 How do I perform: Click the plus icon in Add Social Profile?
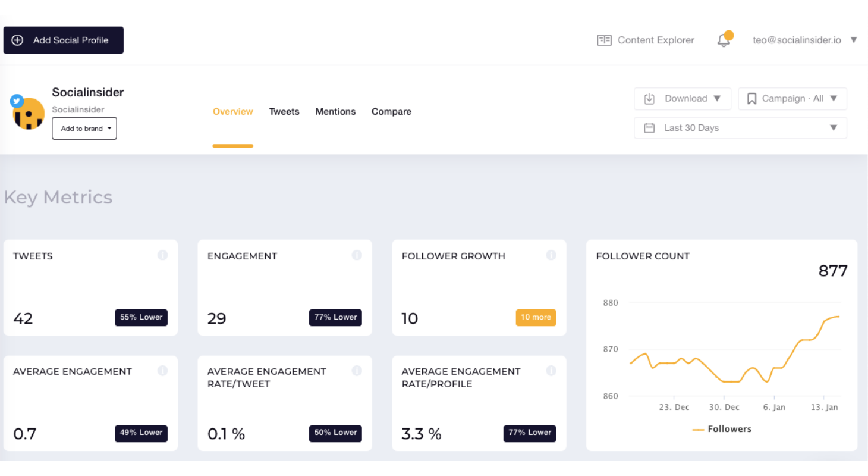(x=18, y=40)
